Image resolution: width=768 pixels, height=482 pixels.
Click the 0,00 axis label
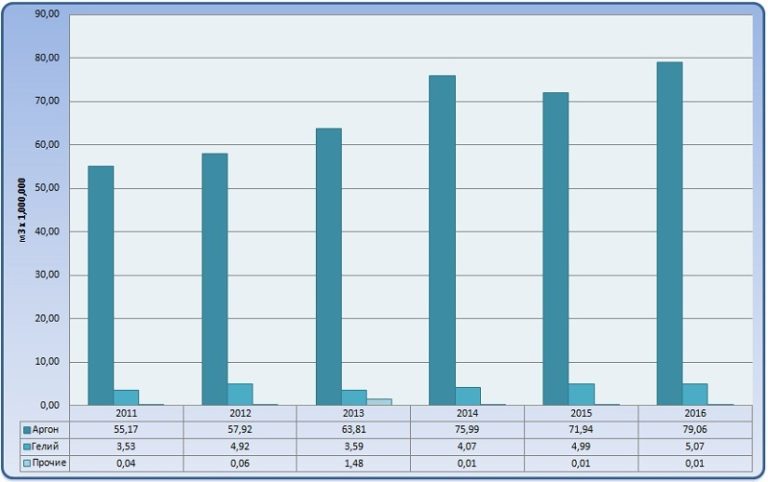tap(49, 405)
